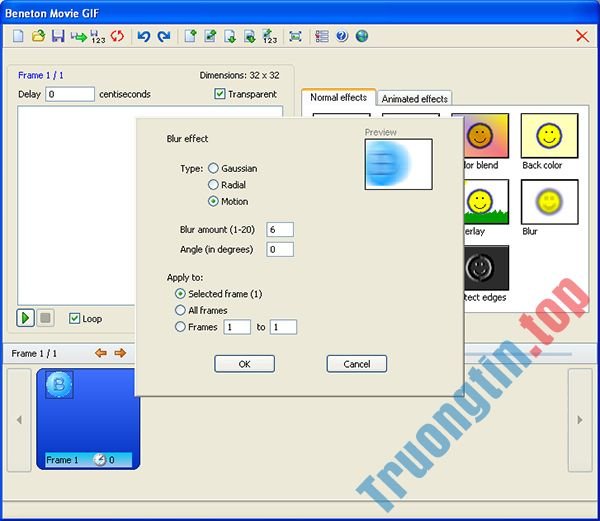Move frame left with orange arrow

[x=100, y=353]
